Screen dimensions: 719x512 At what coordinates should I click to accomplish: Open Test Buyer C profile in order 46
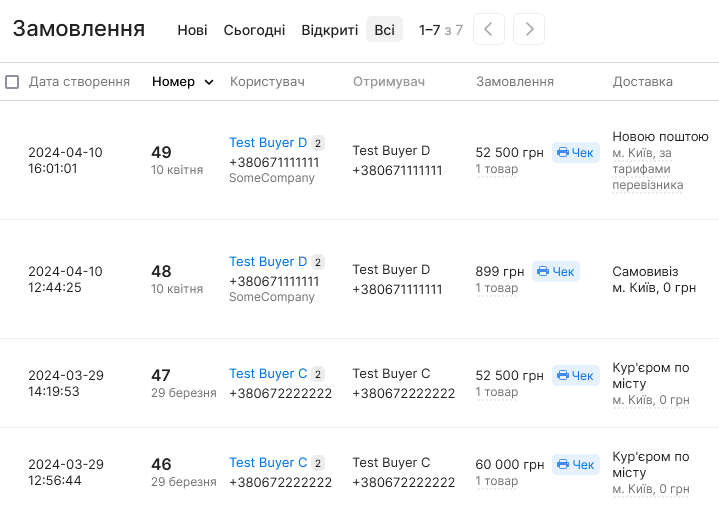pyautogui.click(x=268, y=463)
